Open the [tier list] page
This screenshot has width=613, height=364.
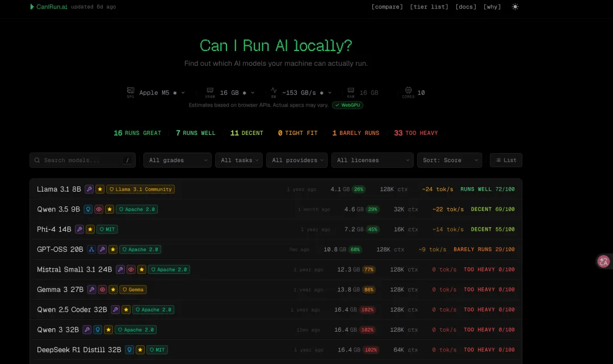[x=429, y=7]
